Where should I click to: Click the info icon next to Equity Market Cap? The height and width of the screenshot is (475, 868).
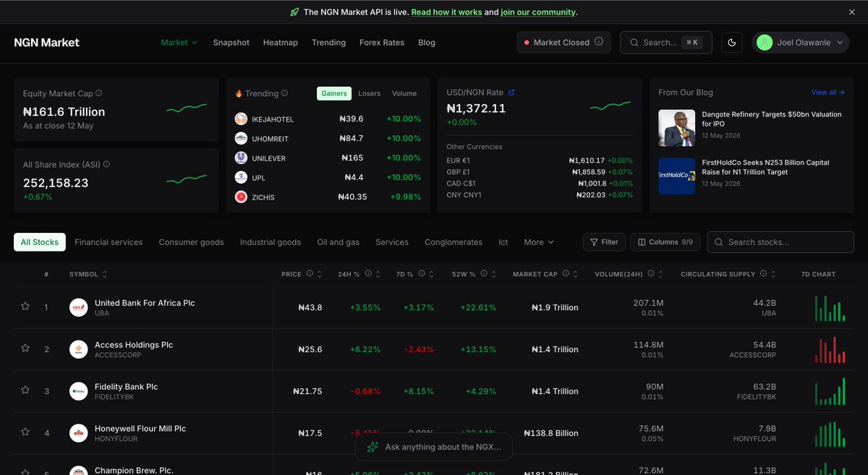point(98,93)
